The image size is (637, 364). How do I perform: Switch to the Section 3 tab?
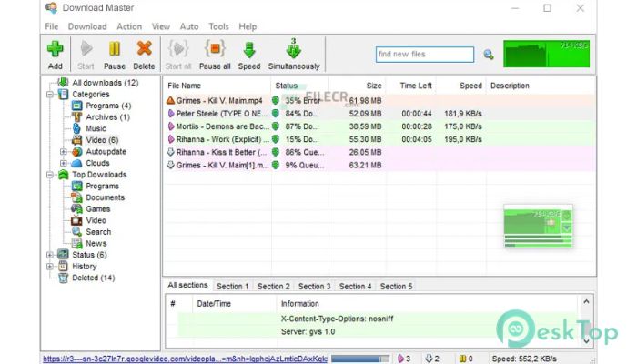(315, 287)
